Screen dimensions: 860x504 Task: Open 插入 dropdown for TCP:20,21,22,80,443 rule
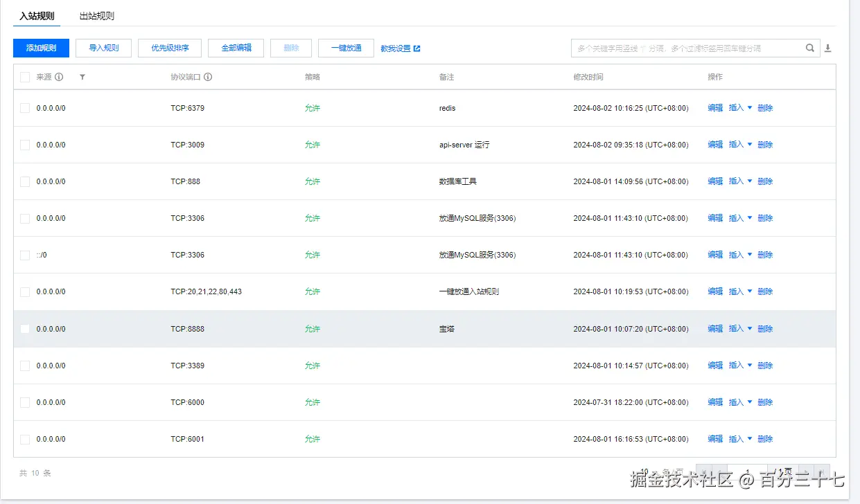pos(740,291)
